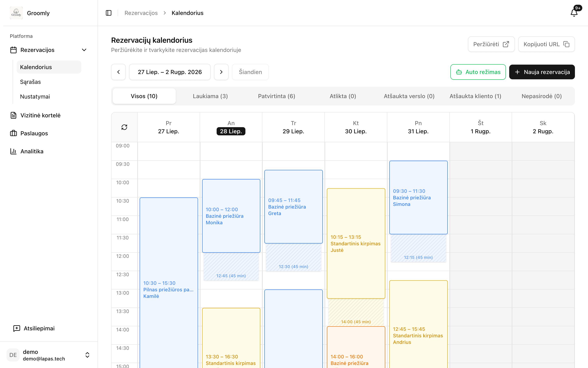Open Kalendorius in the sidebar
The image size is (588, 368).
pyautogui.click(x=49, y=67)
